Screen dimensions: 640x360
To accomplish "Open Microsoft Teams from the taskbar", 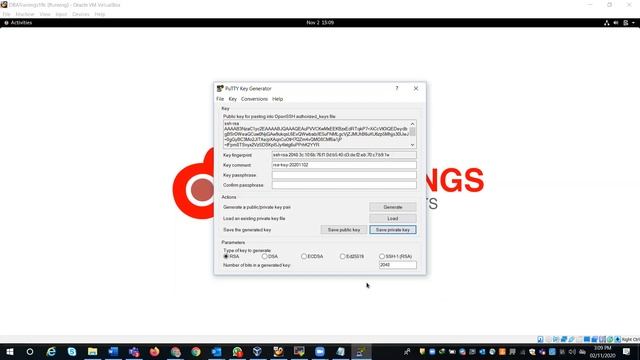I will [134, 351].
